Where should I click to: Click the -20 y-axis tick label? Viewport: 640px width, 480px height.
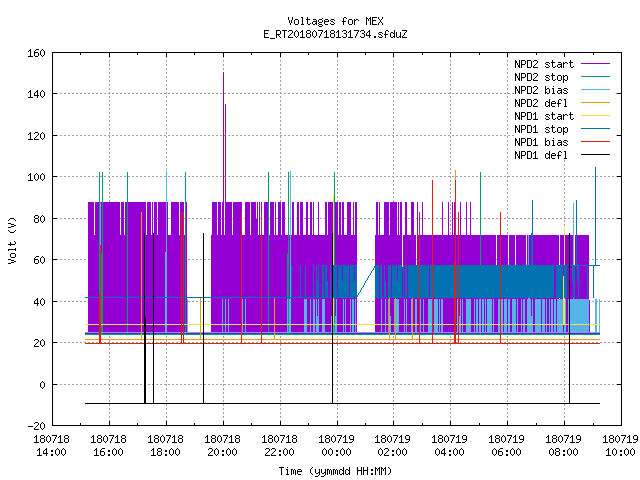click(x=36, y=426)
